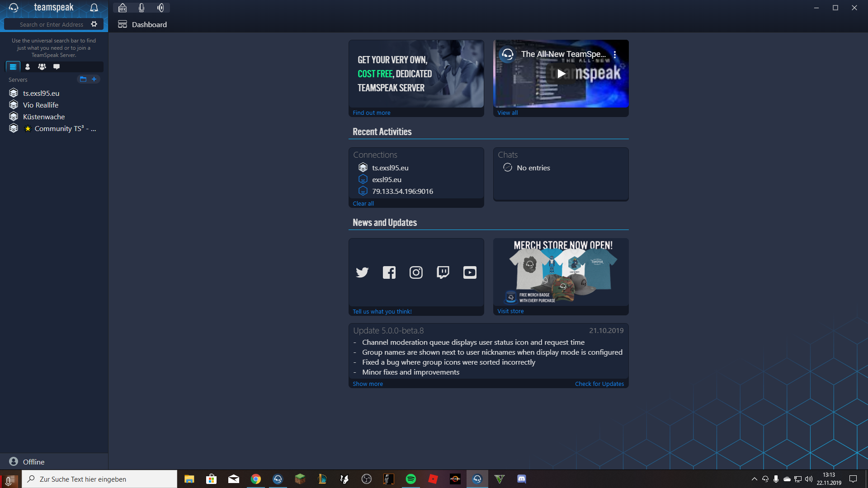
Task: Open Discord from the taskbar
Action: coord(522,479)
